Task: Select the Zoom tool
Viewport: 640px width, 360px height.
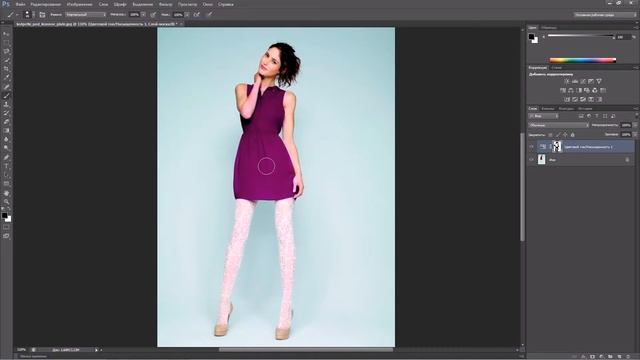Action: tap(6, 202)
